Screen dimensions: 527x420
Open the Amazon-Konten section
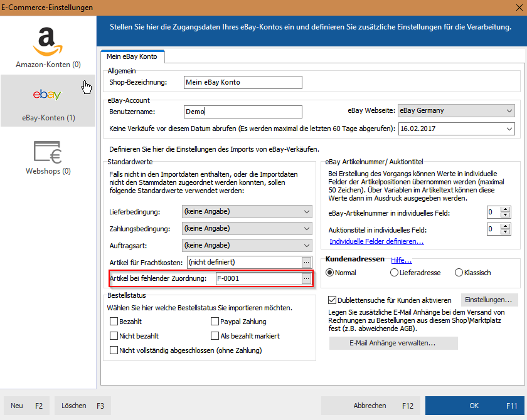point(48,48)
